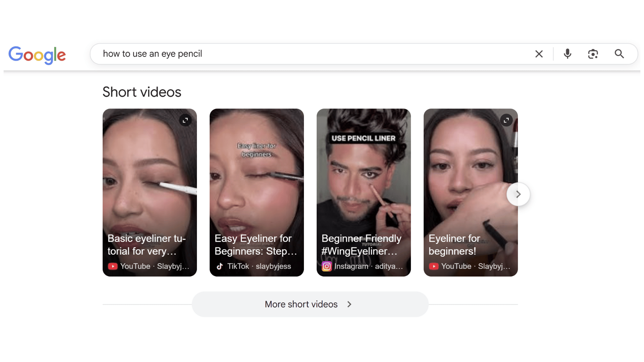Click the expand icon on the fourth video thumbnail
This screenshot has width=644, height=362.
click(507, 120)
